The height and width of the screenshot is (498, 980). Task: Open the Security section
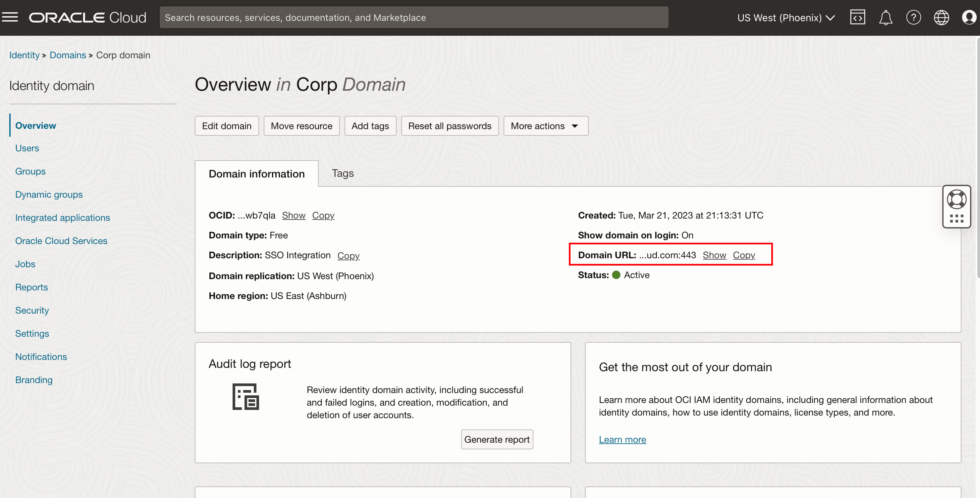click(x=32, y=311)
